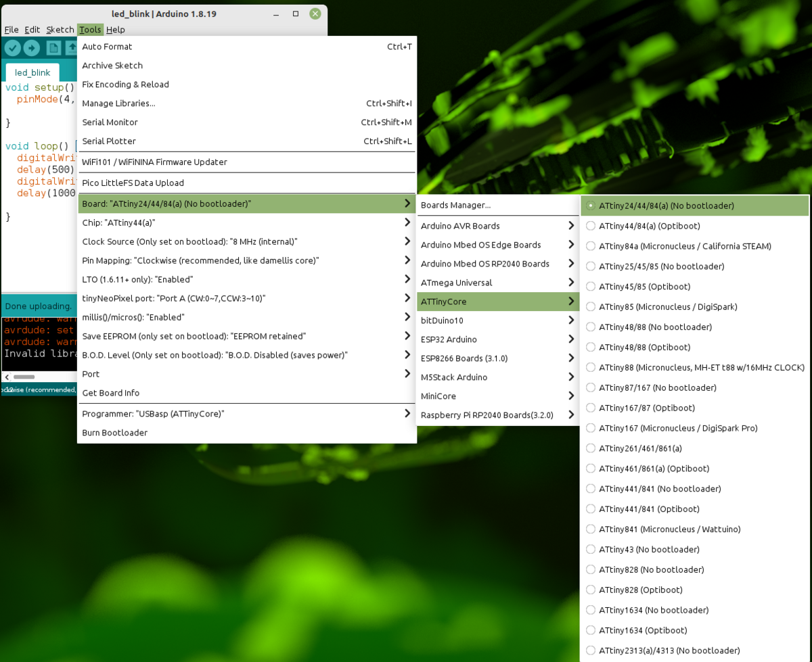This screenshot has width=812, height=662.
Task: Choose ATtiny45/85 (Optiboot) board
Action: 695,287
